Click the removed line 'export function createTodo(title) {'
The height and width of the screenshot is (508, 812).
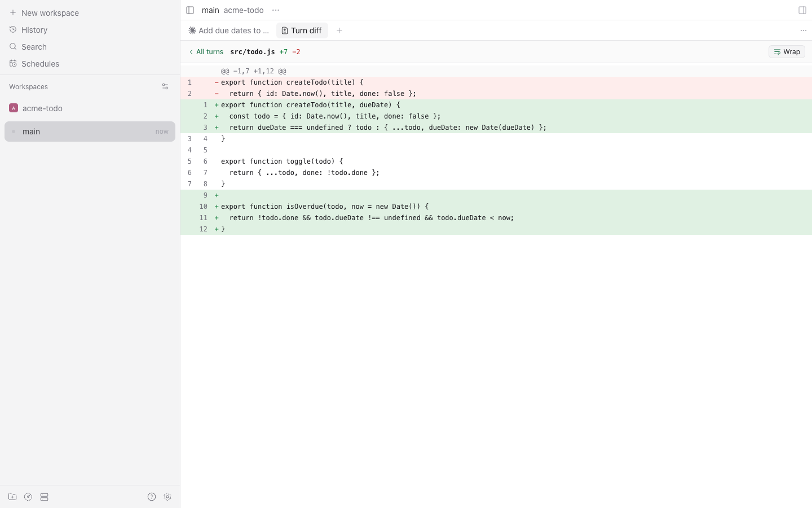496,82
